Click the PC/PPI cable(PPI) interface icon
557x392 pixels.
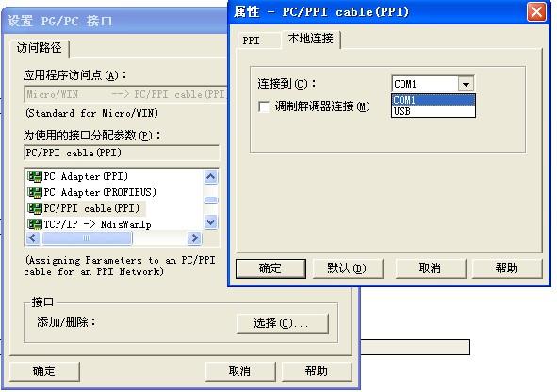coord(35,208)
